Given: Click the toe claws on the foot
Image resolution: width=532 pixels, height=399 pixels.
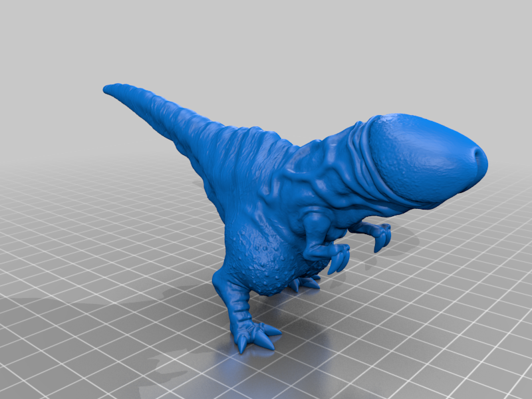Looking at the screenshot, I should [263, 339].
